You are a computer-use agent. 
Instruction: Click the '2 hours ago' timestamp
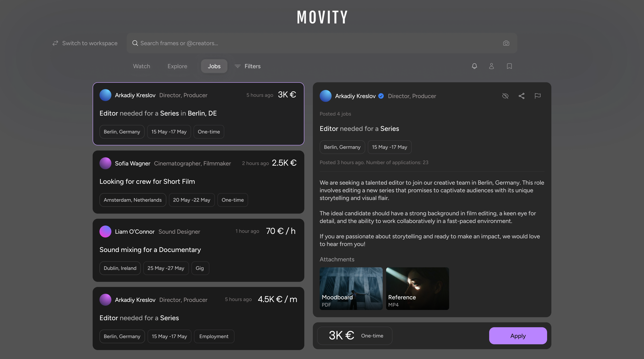(x=255, y=163)
